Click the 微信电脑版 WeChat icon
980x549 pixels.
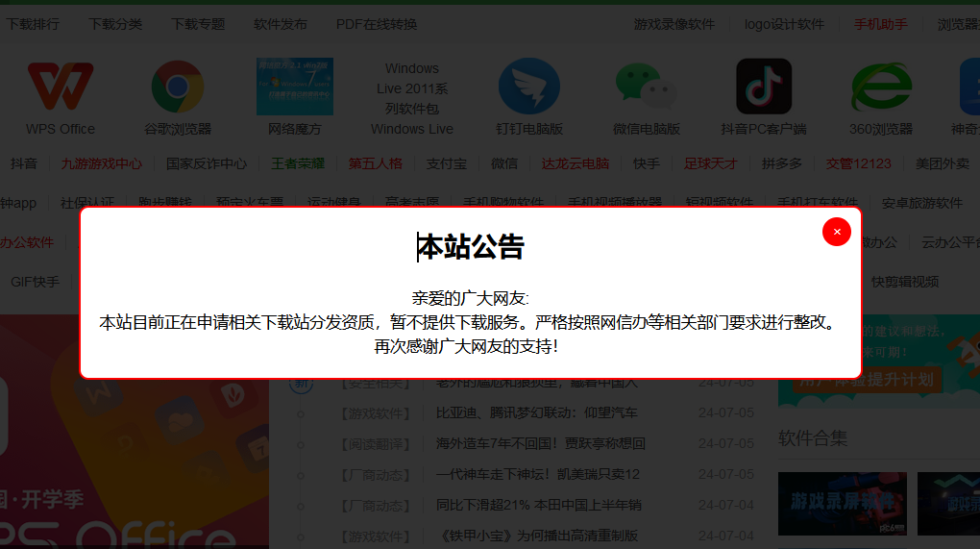tap(647, 87)
